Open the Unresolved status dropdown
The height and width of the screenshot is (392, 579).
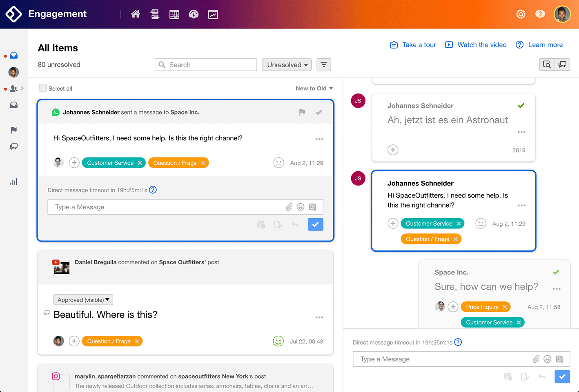tap(287, 65)
